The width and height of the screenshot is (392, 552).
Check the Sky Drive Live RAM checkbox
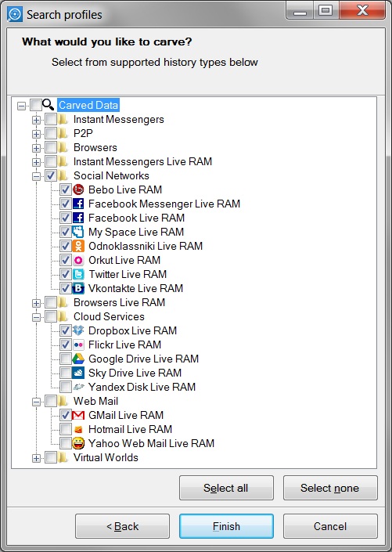[x=66, y=373]
